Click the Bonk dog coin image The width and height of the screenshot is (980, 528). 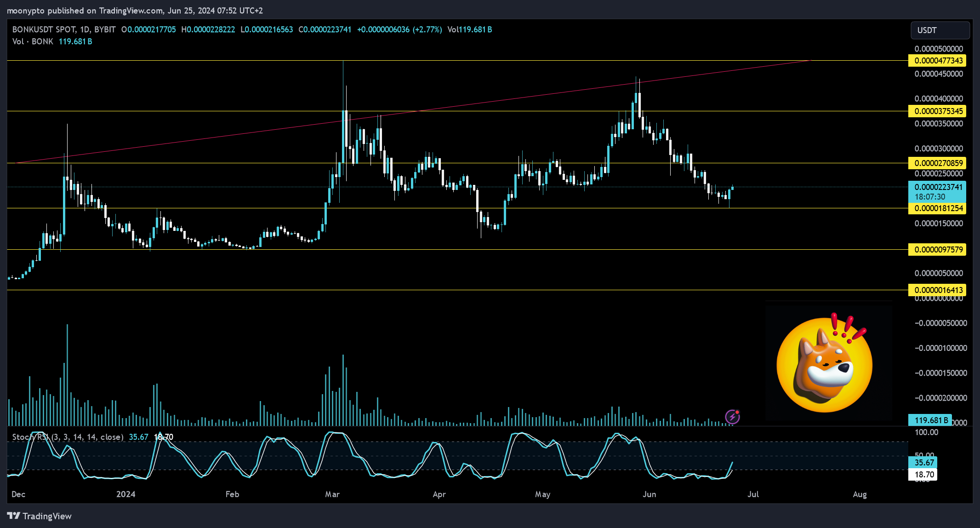point(824,363)
